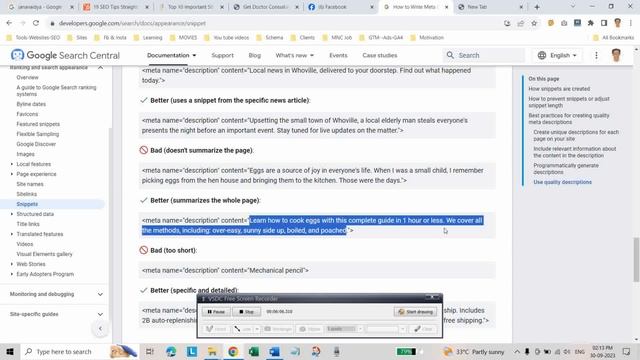Image resolution: width=640 pixels, height=360 pixels.
Task: Click the browser back arrow
Action: coord(9,23)
